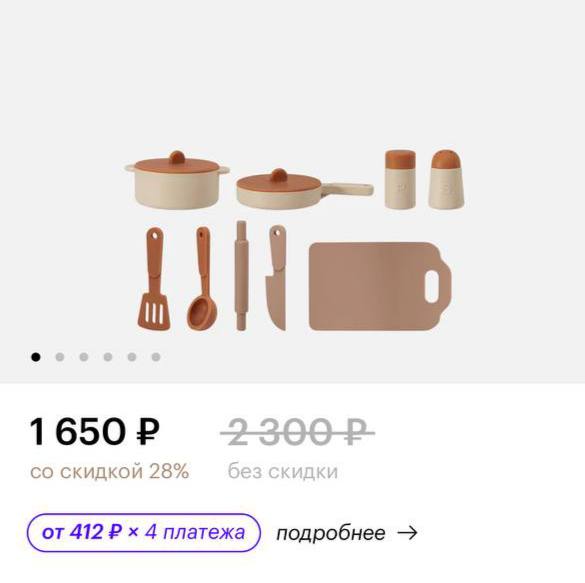Open the 'подробнее' details link
This screenshot has width=585, height=583.
331,533
